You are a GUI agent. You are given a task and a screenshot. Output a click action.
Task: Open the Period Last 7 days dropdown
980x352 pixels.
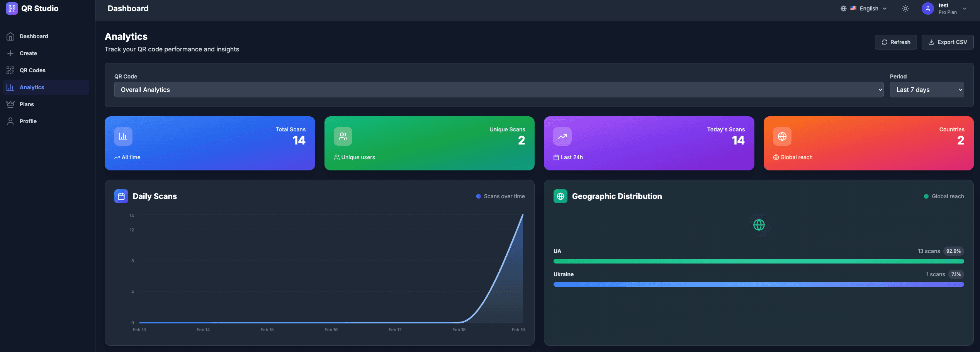point(926,90)
